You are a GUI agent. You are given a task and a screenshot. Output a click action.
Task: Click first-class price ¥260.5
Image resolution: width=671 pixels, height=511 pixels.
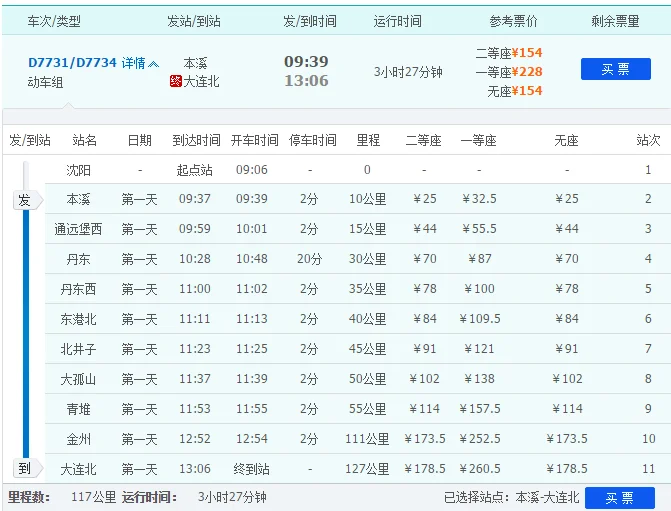pos(479,469)
